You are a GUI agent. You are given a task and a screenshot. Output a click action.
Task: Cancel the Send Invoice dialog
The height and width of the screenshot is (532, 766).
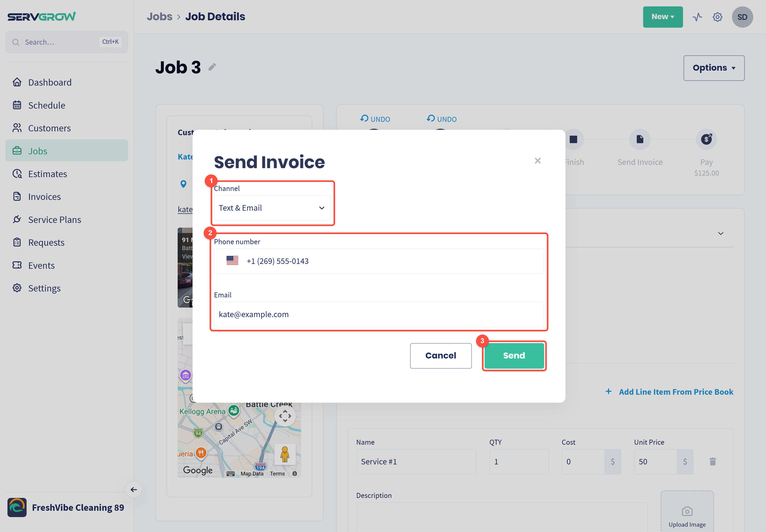(x=441, y=356)
